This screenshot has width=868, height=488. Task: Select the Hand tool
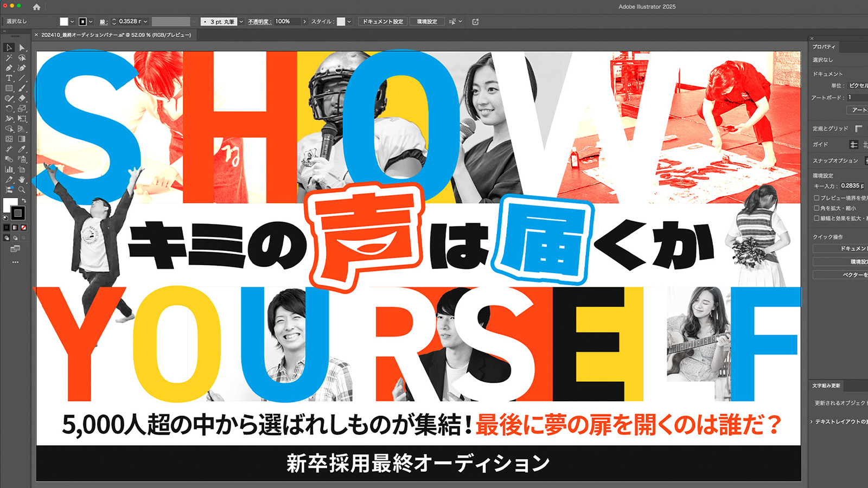pos(22,179)
